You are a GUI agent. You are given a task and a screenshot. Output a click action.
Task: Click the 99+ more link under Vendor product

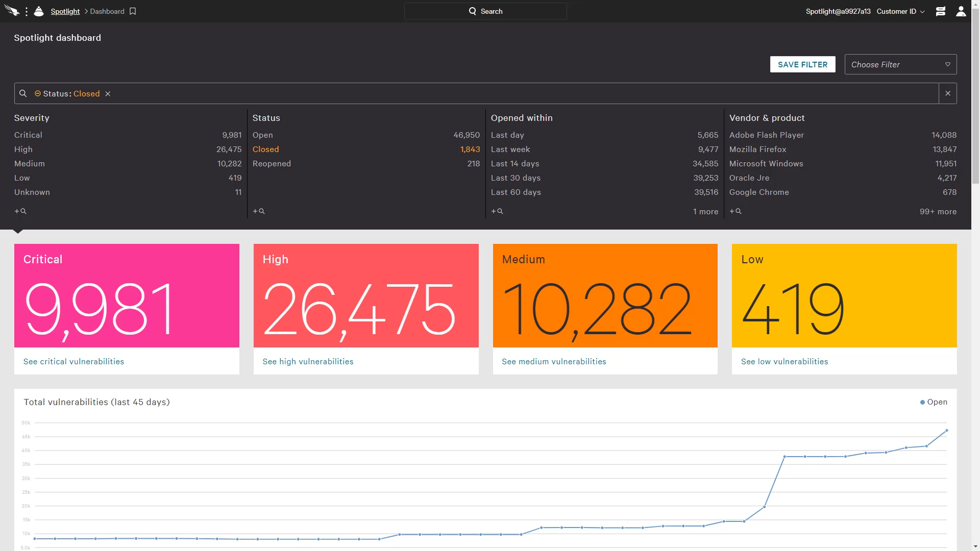click(938, 211)
